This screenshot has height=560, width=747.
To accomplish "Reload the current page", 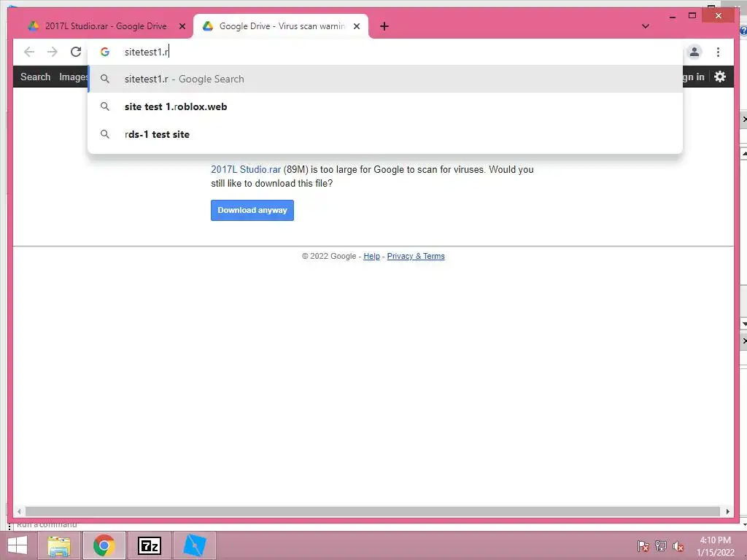I will [76, 52].
